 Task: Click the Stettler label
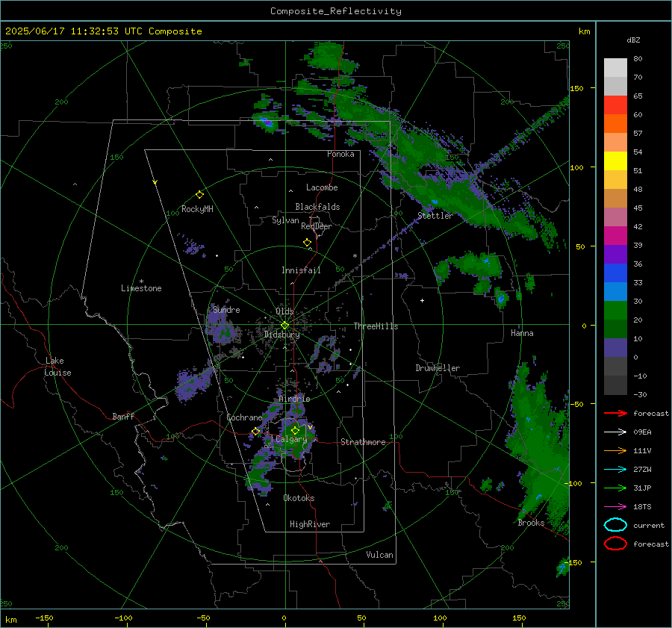click(x=435, y=216)
